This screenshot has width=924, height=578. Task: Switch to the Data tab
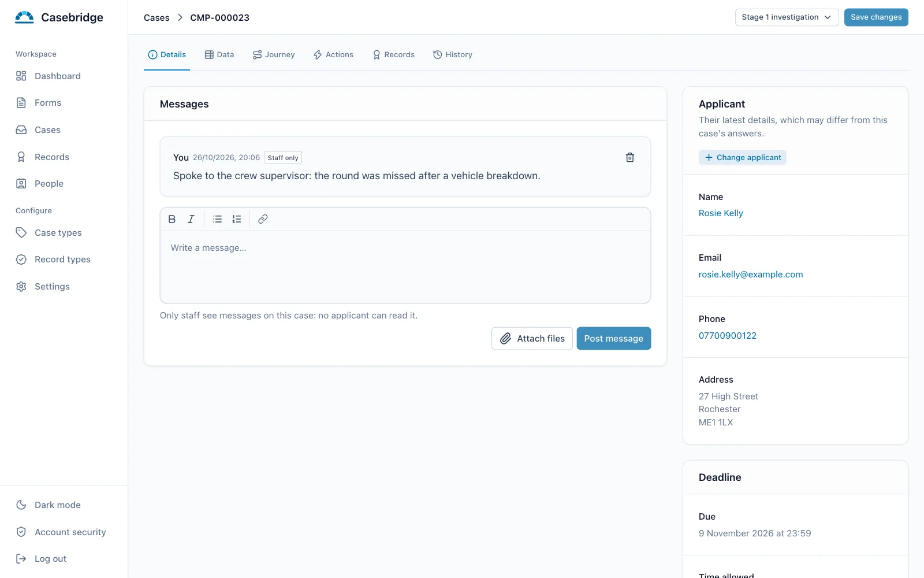click(219, 54)
